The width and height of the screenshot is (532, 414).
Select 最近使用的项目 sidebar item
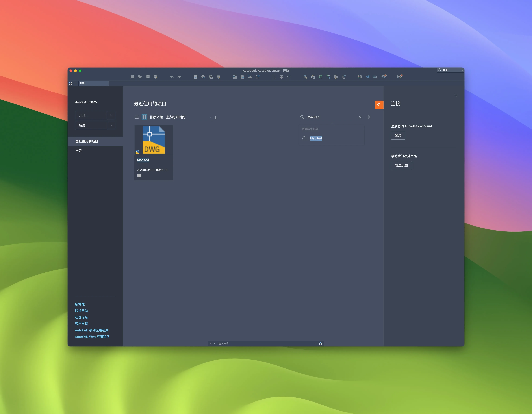click(87, 141)
